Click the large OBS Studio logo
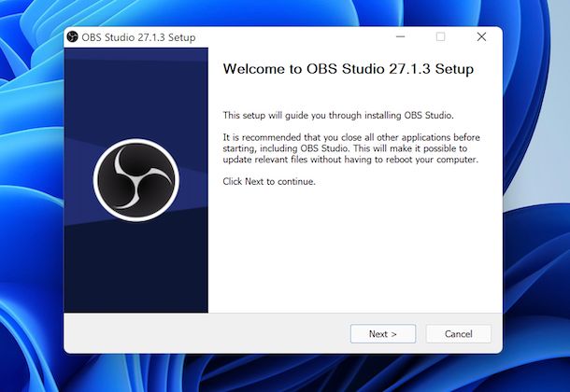 [x=136, y=180]
